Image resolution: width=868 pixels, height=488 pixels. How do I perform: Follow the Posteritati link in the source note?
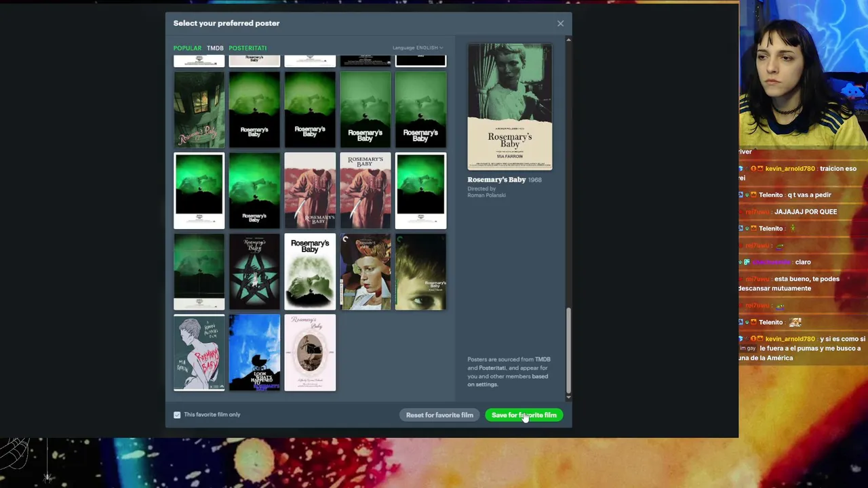(x=492, y=368)
